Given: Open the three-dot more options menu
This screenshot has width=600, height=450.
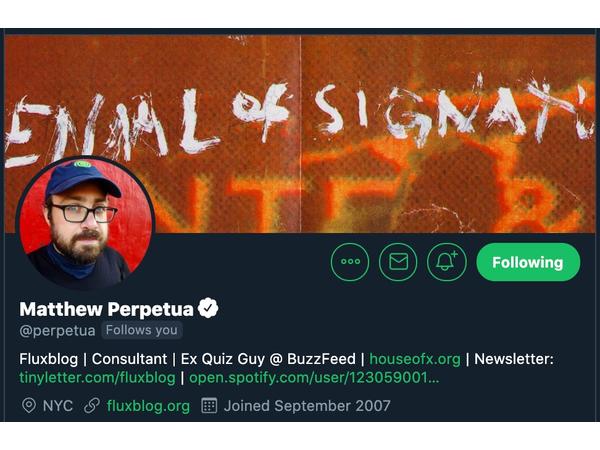Looking at the screenshot, I should 350,262.
